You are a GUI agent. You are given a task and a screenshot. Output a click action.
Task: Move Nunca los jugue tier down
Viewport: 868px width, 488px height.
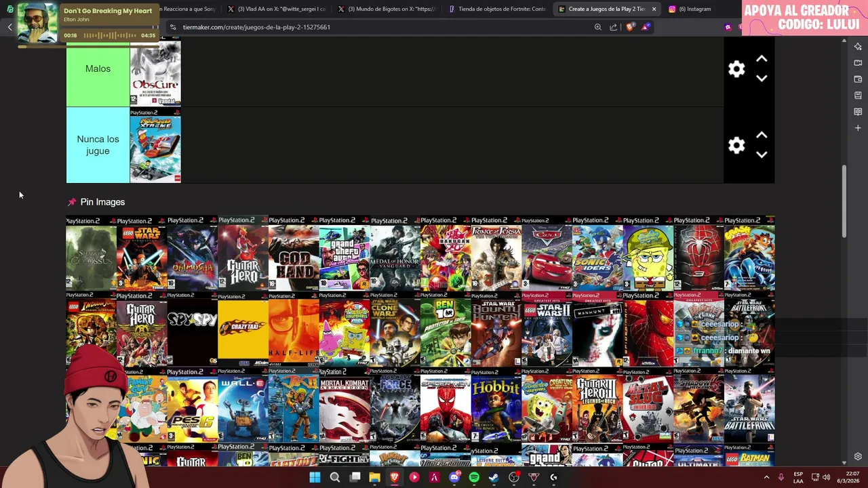point(762,155)
